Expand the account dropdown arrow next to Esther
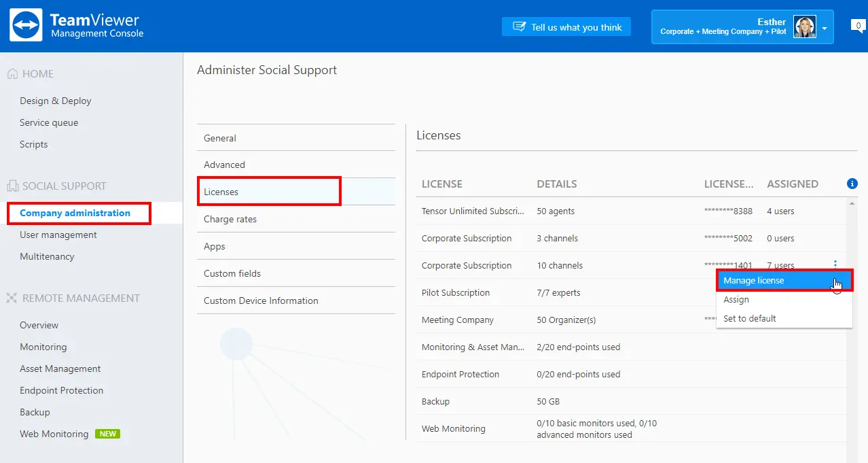 pos(825,29)
